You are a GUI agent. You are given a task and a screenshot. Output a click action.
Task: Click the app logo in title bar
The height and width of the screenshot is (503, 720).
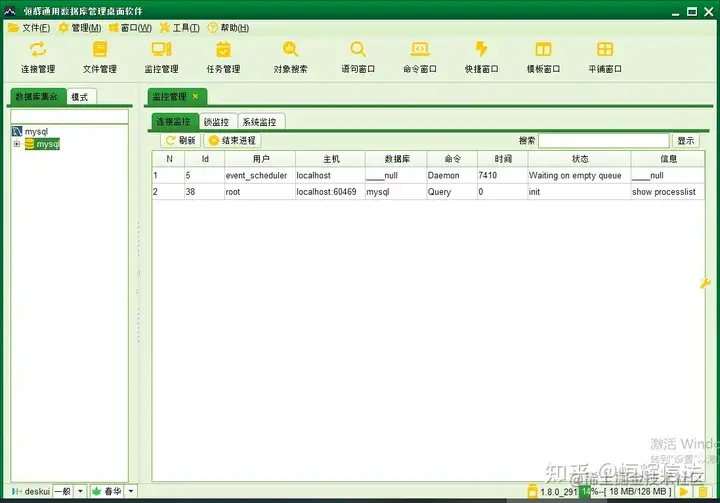10,11
